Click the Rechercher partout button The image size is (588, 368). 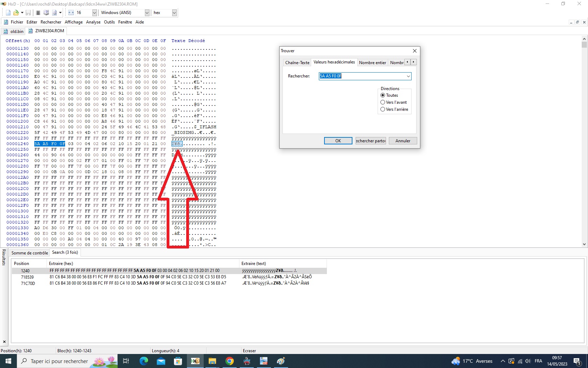pyautogui.click(x=371, y=141)
